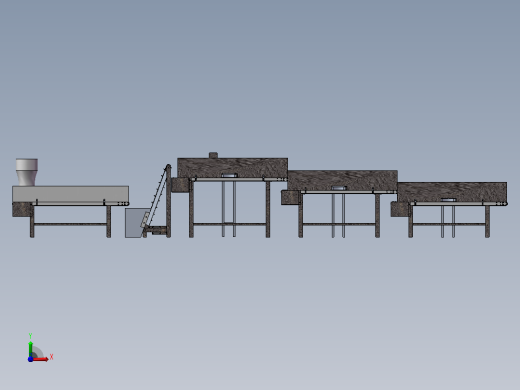The height and width of the screenshot is (390, 520).
Task: Click the small box atop the tallest hood
Action: click(213, 155)
